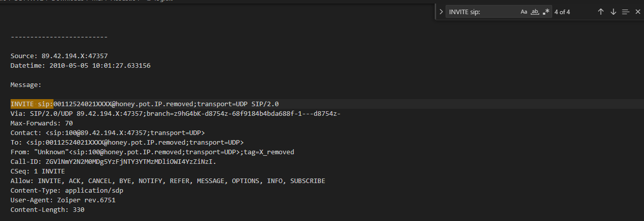Toggle Match Whole Word option

coord(535,12)
